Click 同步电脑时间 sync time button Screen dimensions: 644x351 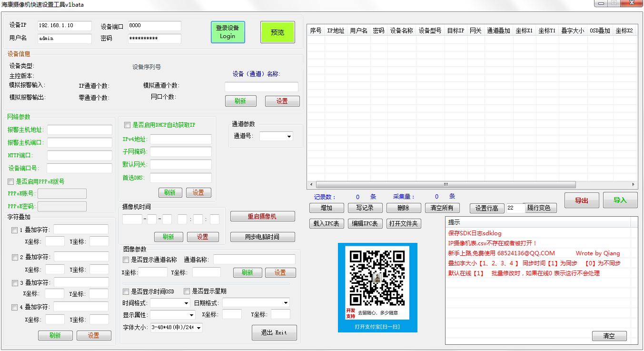click(262, 237)
